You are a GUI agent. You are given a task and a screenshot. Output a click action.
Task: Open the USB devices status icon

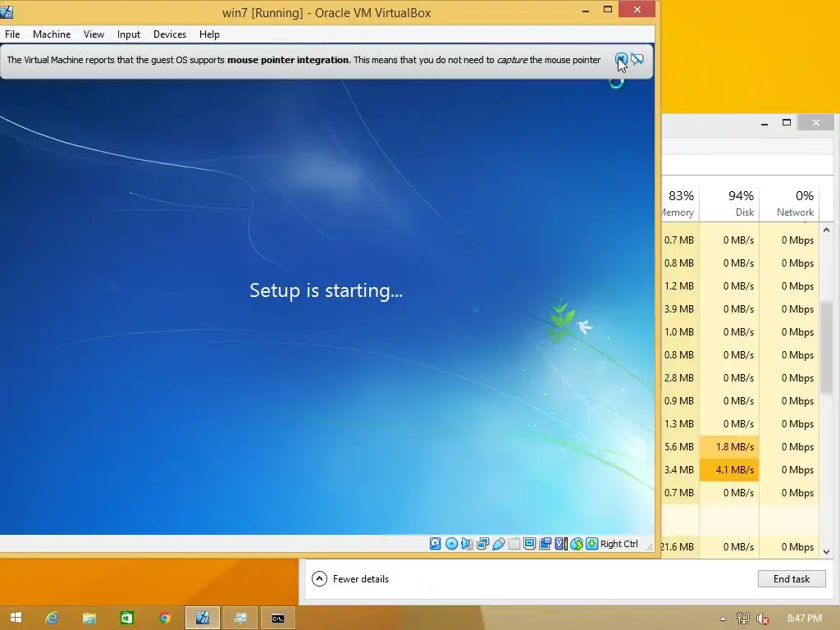point(498,544)
